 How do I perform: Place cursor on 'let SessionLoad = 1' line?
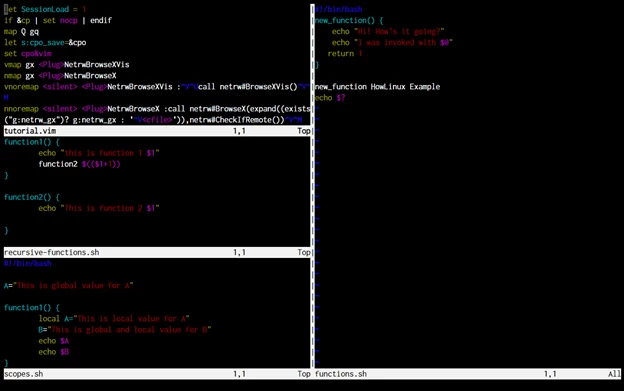coord(45,9)
